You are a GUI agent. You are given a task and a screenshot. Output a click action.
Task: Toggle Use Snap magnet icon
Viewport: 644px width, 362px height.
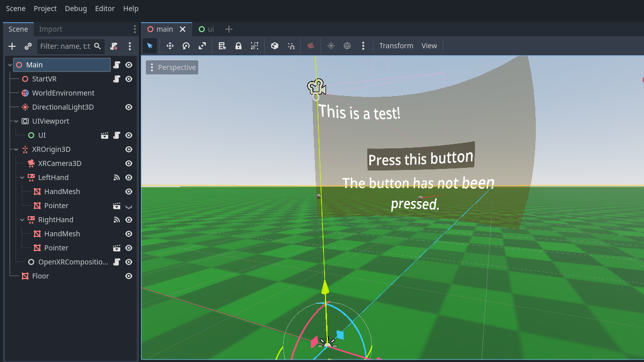pyautogui.click(x=291, y=46)
